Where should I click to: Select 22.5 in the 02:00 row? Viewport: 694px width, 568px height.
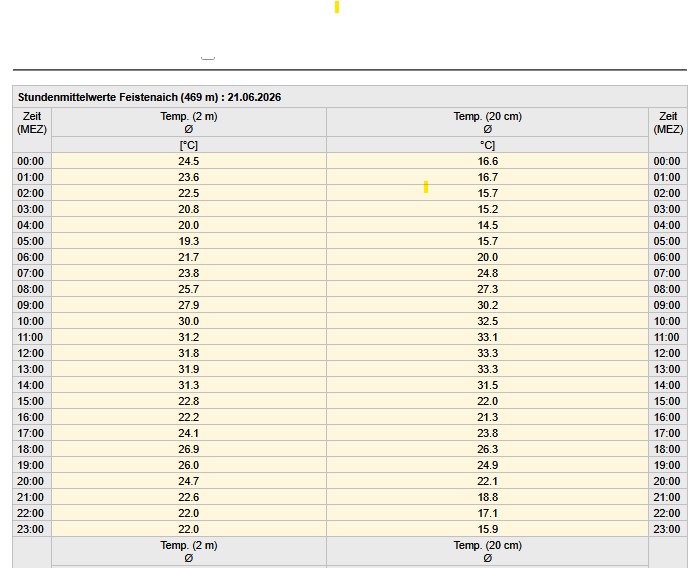point(189,193)
